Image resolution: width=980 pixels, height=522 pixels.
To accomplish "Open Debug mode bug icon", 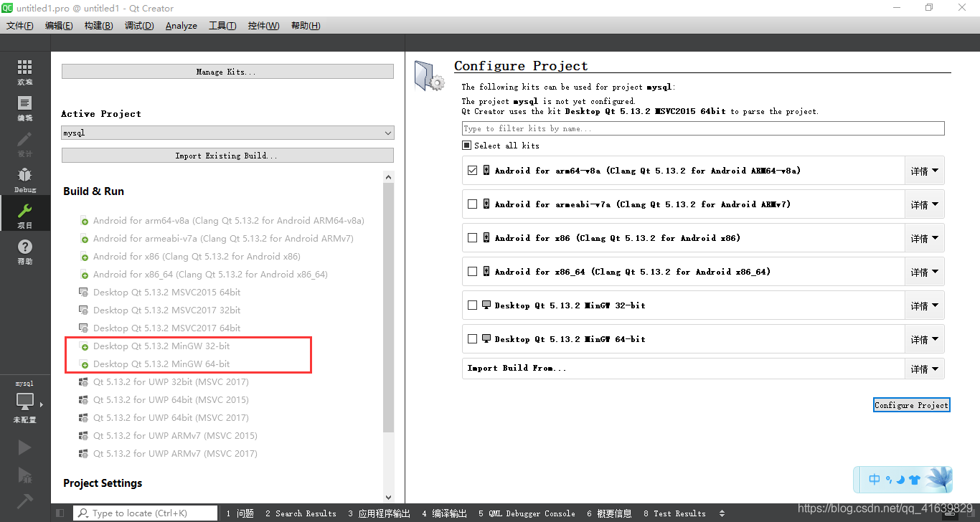I will coord(25,180).
